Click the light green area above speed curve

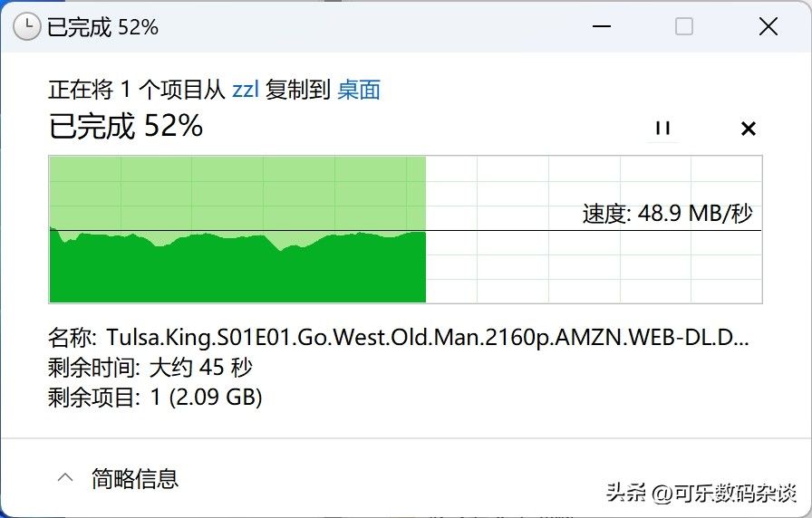[x=237, y=193]
